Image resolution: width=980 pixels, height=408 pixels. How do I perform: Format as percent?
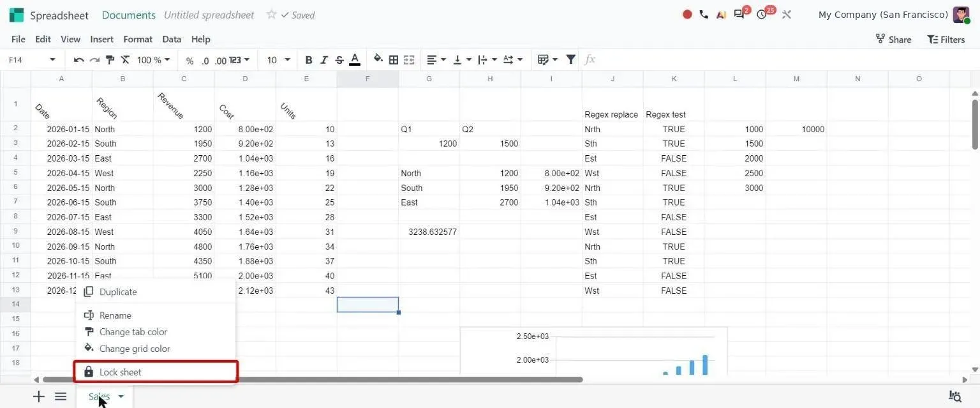[189, 60]
